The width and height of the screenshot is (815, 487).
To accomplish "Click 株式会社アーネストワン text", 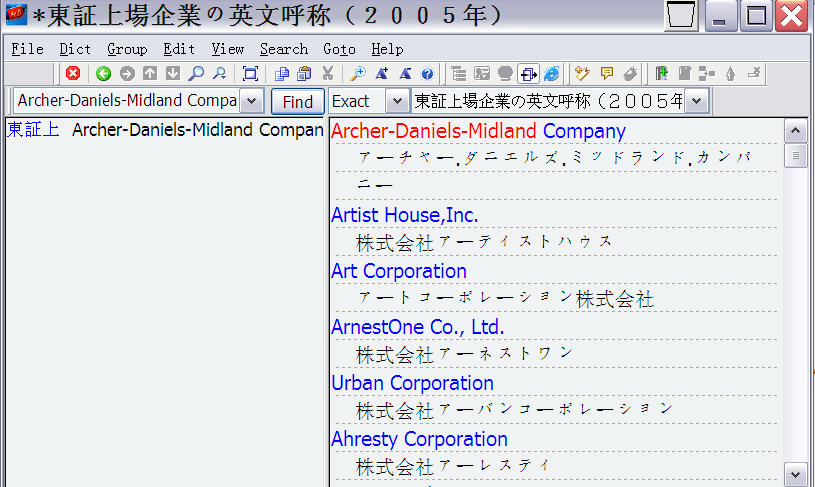I will click(464, 354).
